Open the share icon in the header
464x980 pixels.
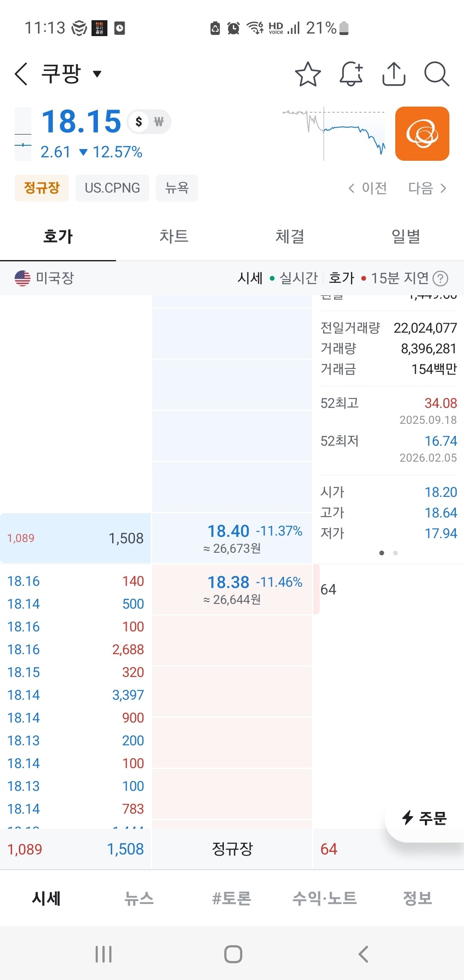click(x=394, y=74)
